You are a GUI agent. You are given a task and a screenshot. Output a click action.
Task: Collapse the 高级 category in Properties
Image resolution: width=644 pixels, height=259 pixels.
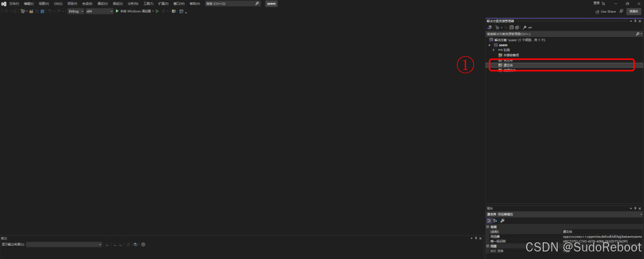coord(488,246)
